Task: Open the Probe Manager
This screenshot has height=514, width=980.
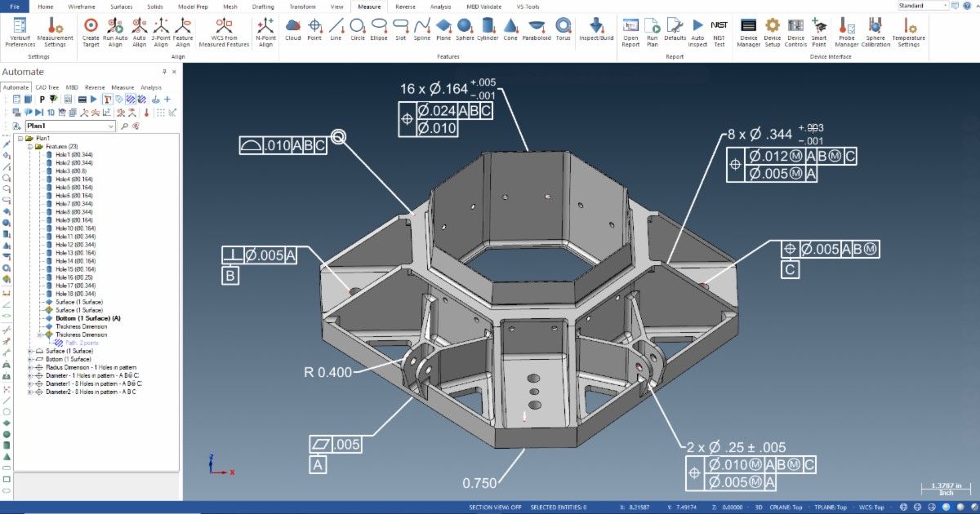Action: click(x=846, y=32)
